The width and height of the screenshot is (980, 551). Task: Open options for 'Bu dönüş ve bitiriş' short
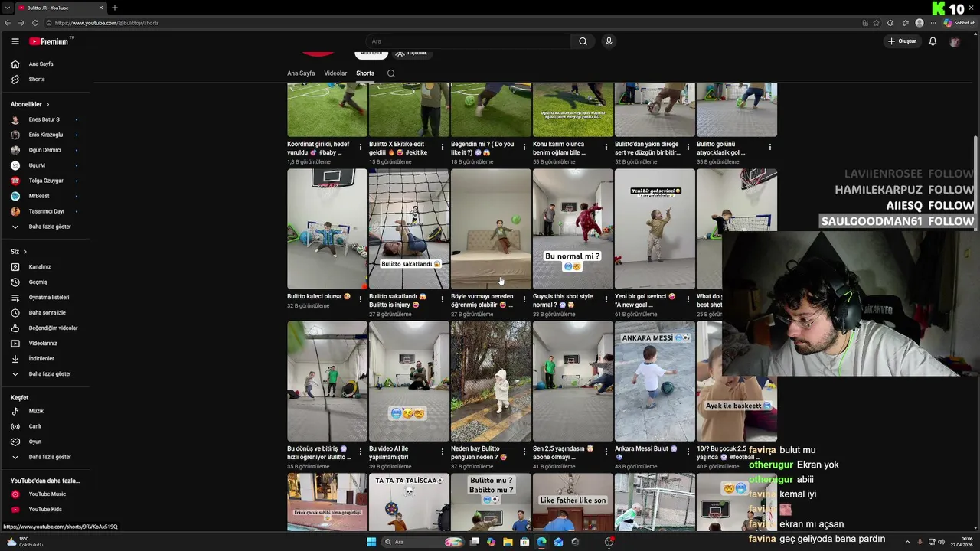(361, 452)
